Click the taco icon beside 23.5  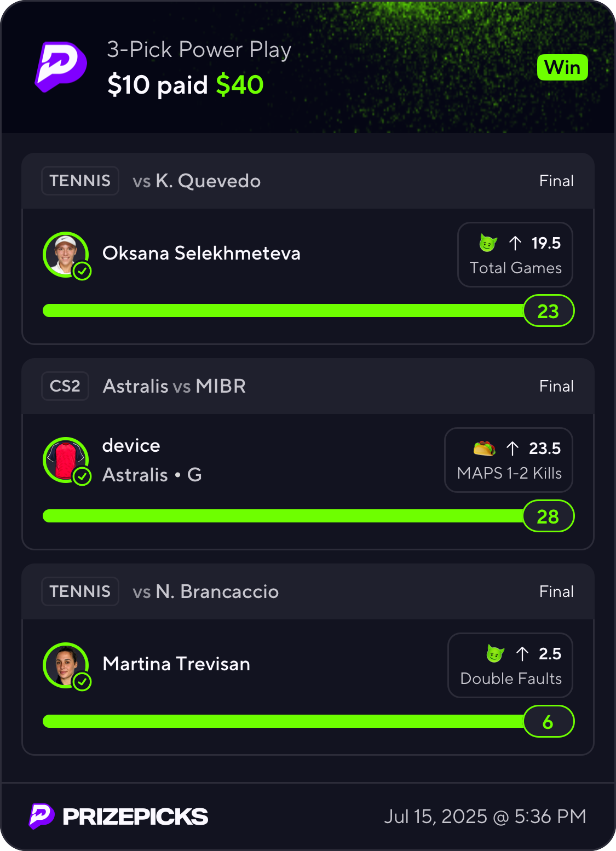[484, 449]
